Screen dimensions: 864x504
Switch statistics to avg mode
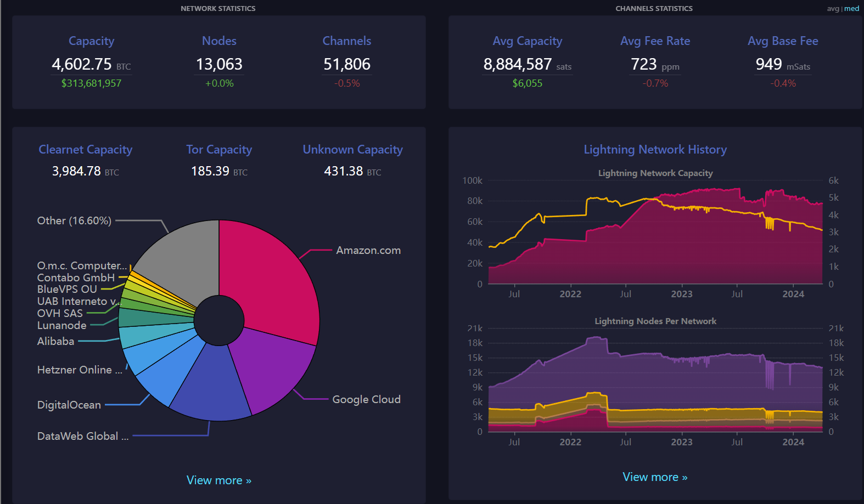click(x=833, y=8)
